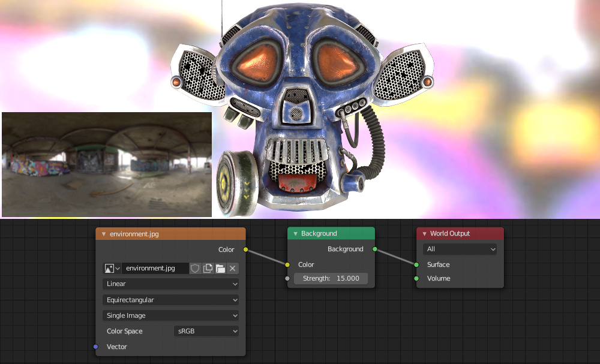Open image file via folder icon
This screenshot has height=364, width=600.
(220, 269)
